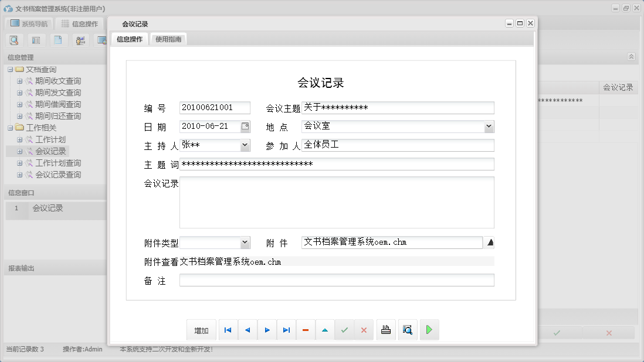Click the 备注 remarks input field
Viewport: 644px width, 362px height.
point(337,280)
